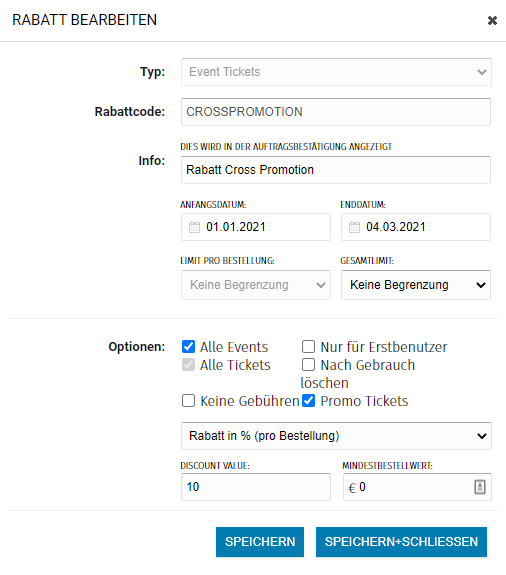Click the Speichern button

(260, 542)
